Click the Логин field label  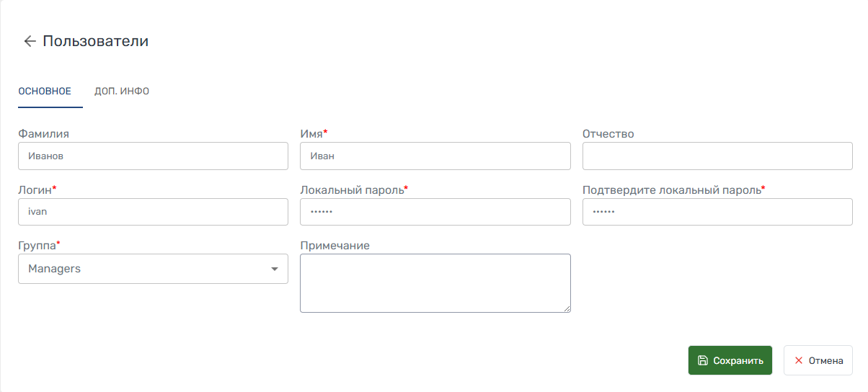35,190
